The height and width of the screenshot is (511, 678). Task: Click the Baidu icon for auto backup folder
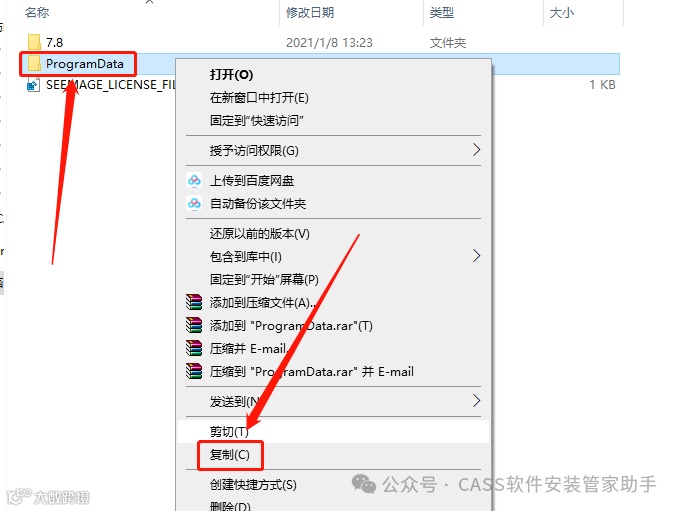pyautogui.click(x=194, y=203)
